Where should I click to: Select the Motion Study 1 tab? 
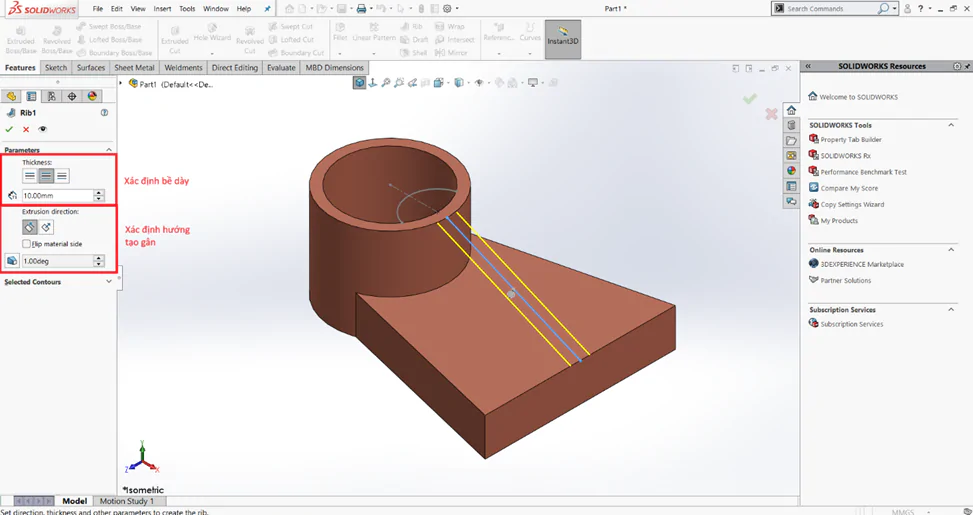tap(126, 501)
